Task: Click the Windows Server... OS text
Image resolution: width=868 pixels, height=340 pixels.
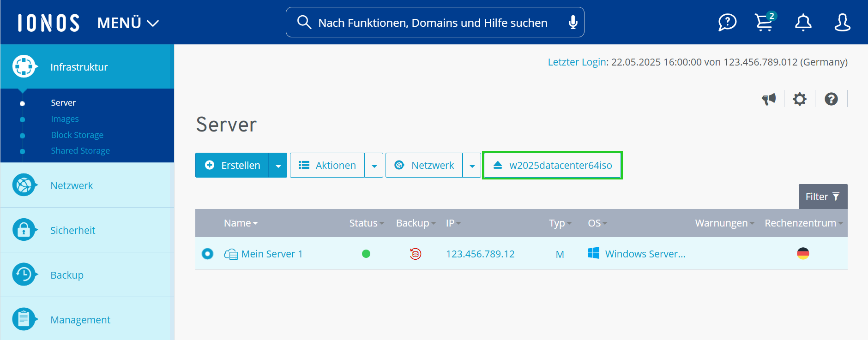Action: click(645, 254)
